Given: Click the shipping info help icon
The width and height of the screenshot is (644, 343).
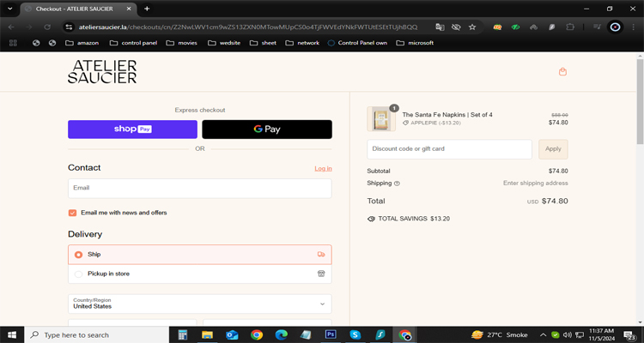Looking at the screenshot, I should [397, 184].
